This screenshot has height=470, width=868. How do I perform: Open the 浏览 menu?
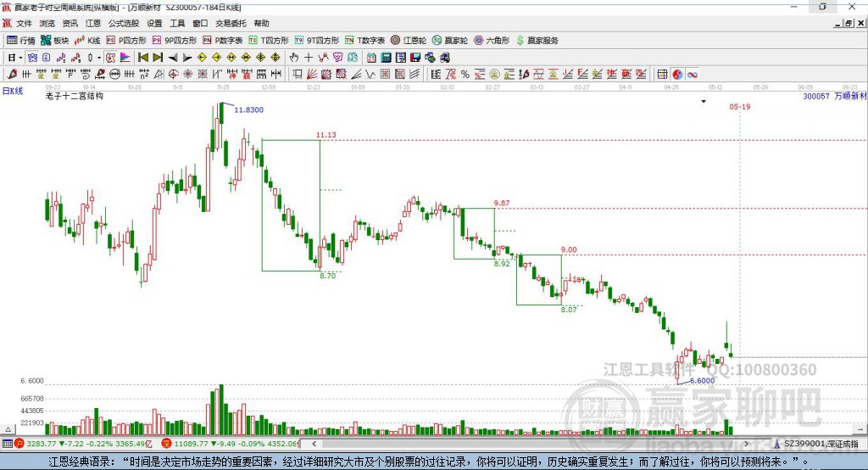tap(47, 23)
